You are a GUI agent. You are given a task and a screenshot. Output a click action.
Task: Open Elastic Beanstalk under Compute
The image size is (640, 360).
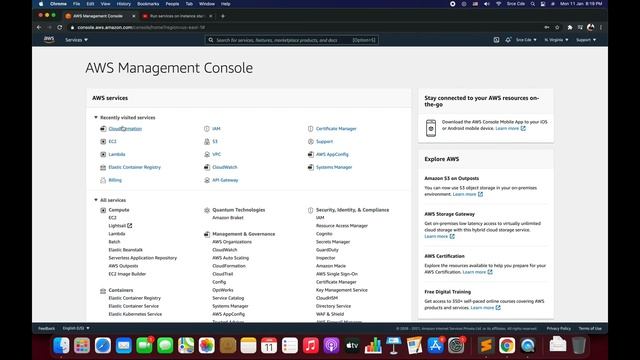126,250
